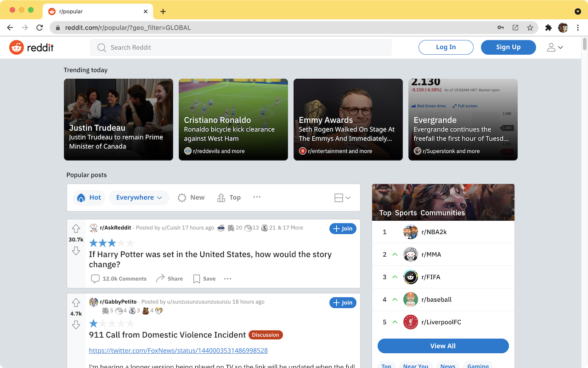Image resolution: width=588 pixels, height=368 pixels.
Task: Click the Search Reddit input field
Action: click(241, 47)
